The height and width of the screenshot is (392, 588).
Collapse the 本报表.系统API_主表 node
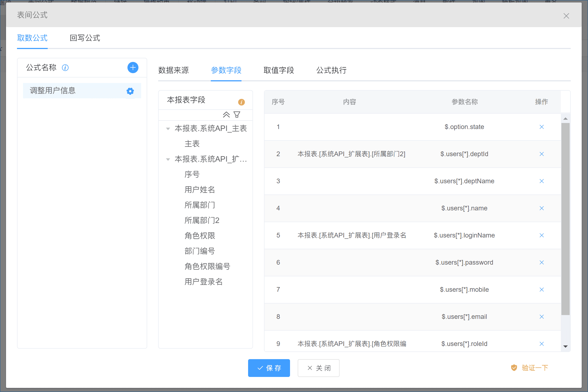point(168,128)
